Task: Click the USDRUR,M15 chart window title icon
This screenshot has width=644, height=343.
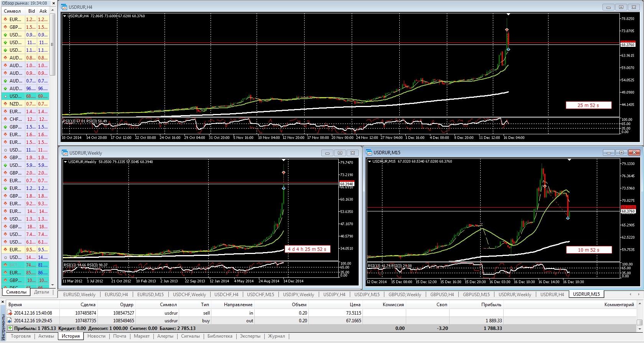Action: click(369, 152)
